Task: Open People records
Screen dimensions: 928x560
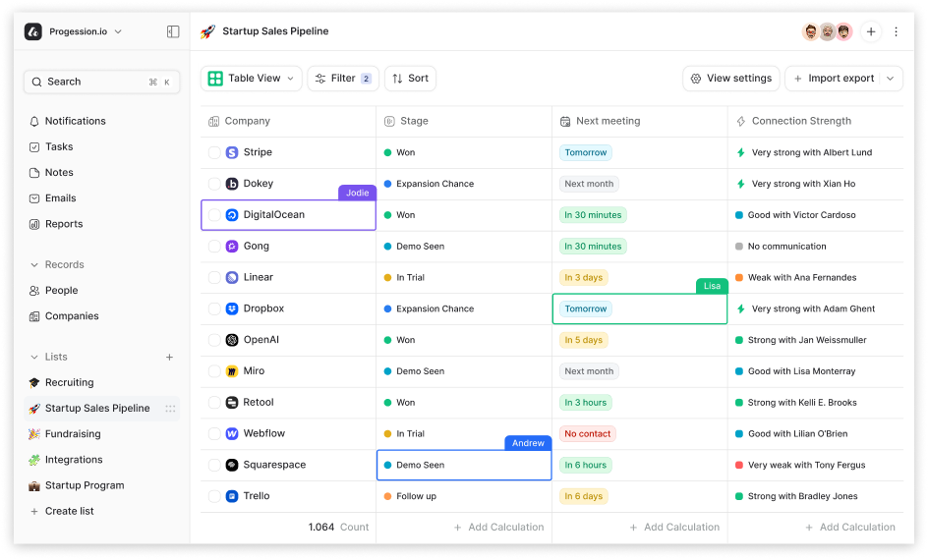Action: coord(53,291)
